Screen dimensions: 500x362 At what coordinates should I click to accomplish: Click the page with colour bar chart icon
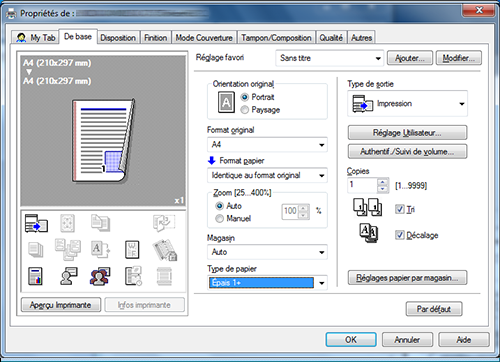[35, 276]
